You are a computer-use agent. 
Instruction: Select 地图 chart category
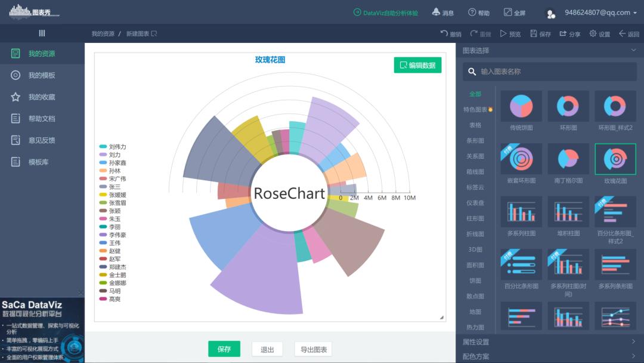coord(475,312)
